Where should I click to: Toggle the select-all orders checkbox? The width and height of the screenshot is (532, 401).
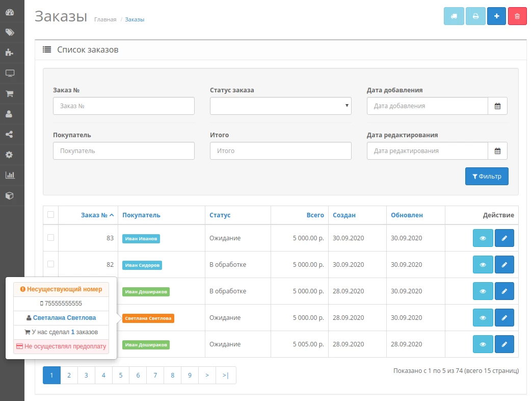(x=50, y=215)
